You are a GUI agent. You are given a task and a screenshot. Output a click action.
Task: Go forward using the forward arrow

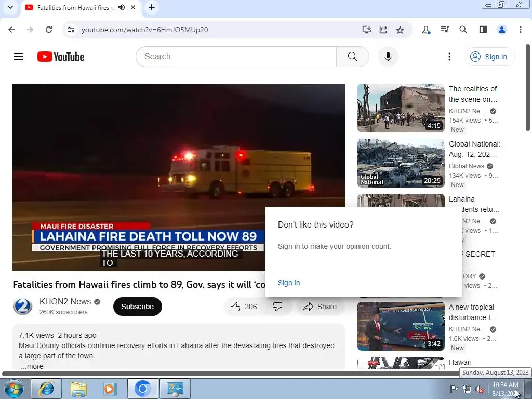30,30
